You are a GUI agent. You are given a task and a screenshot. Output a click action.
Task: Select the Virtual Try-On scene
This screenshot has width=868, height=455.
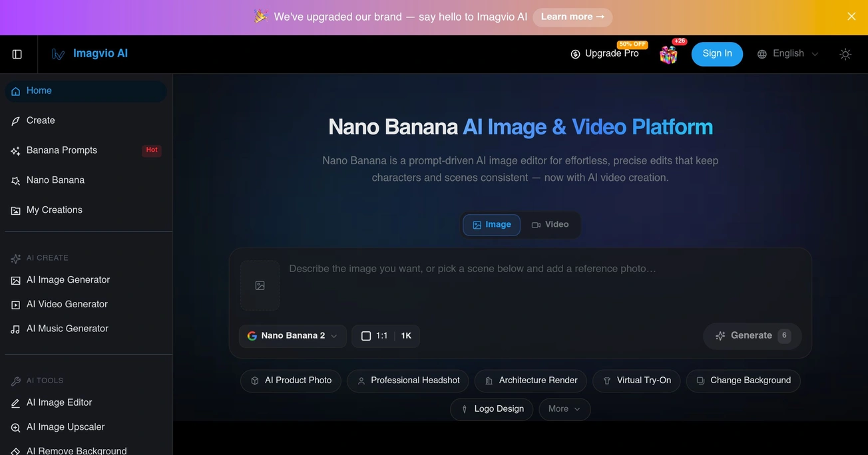click(636, 380)
